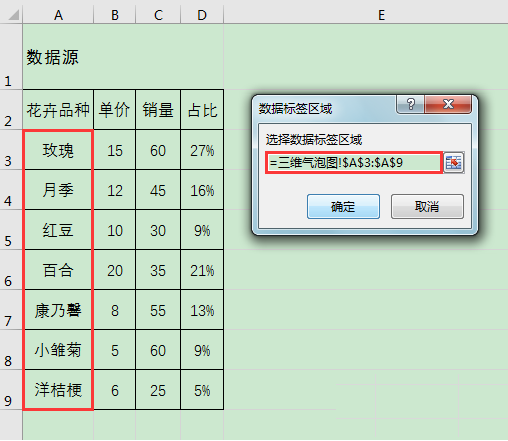
Task: Select the 洋桔梗 cell
Action: pyautogui.click(x=58, y=390)
